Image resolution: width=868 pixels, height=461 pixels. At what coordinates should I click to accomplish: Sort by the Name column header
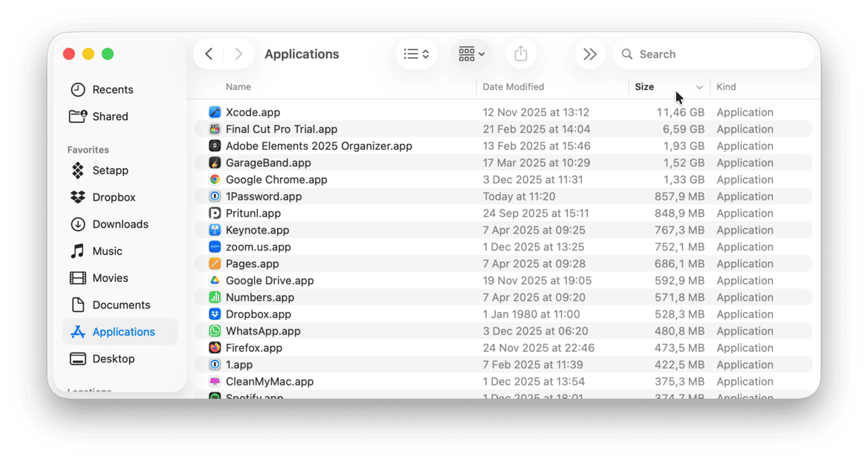tap(238, 87)
